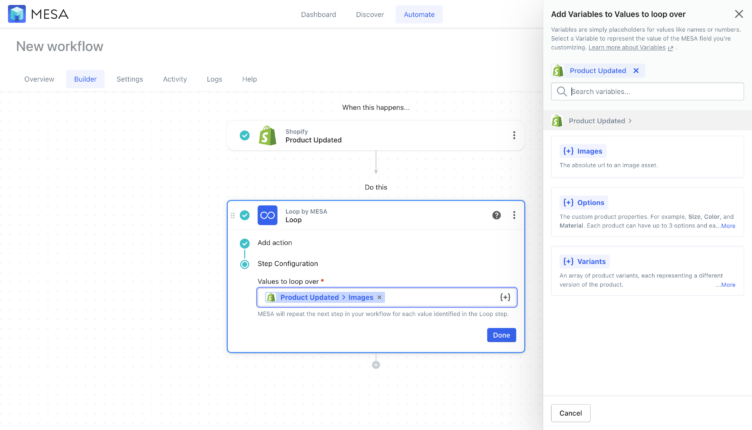Remove the Product Updated filter tag
The height and width of the screenshot is (430, 752).
pos(636,71)
